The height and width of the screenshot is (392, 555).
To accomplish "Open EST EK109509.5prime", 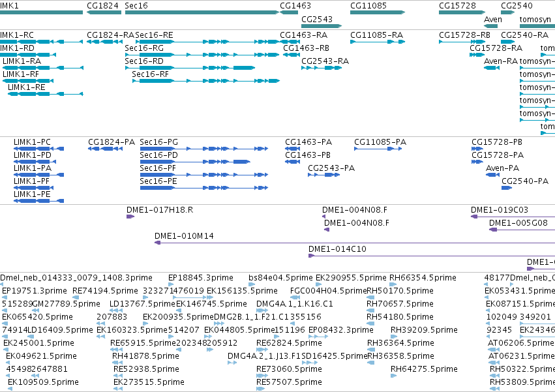I will 43,382.
